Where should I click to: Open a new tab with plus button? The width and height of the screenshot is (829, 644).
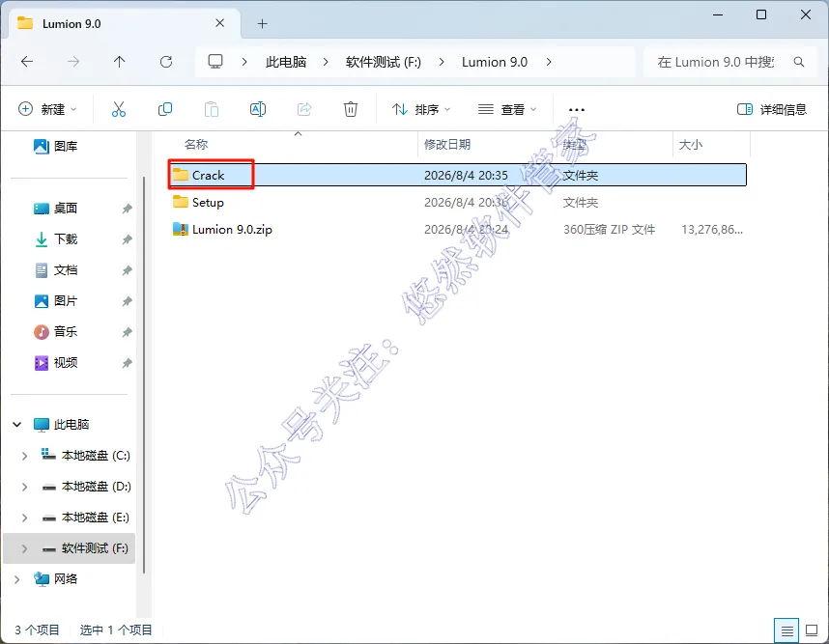[262, 24]
